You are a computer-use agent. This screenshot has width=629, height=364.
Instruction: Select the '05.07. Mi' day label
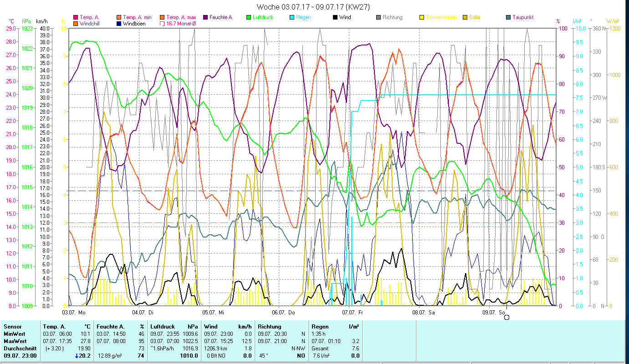pos(213,312)
